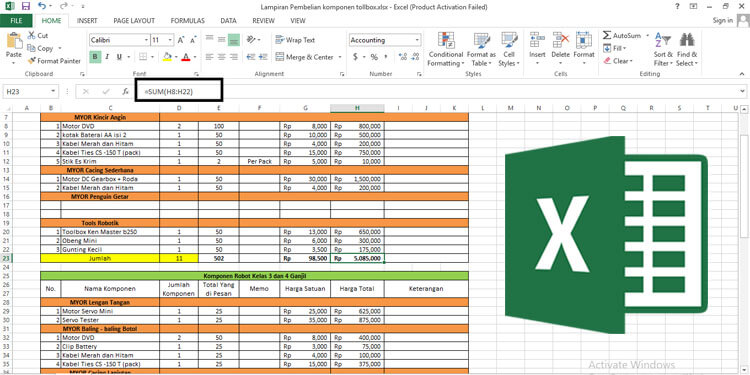Click the Merge & Center button
This screenshot has height=375, width=750.
[304, 57]
